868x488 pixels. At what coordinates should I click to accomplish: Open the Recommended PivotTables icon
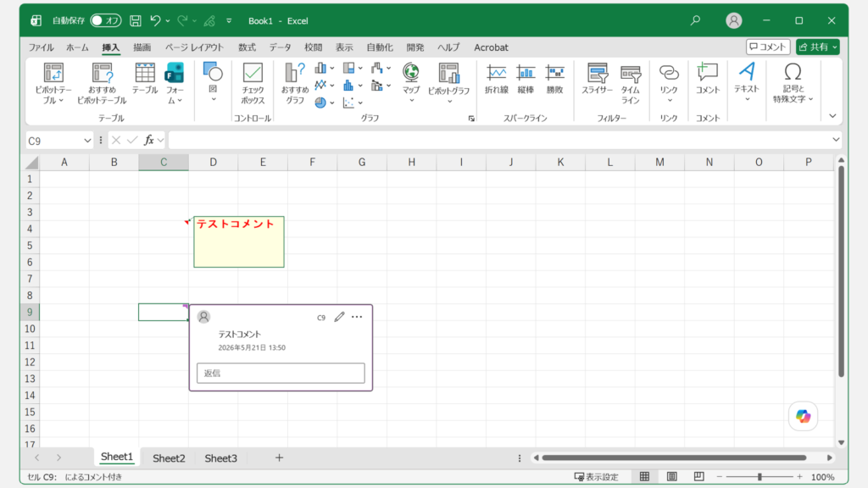(x=102, y=73)
